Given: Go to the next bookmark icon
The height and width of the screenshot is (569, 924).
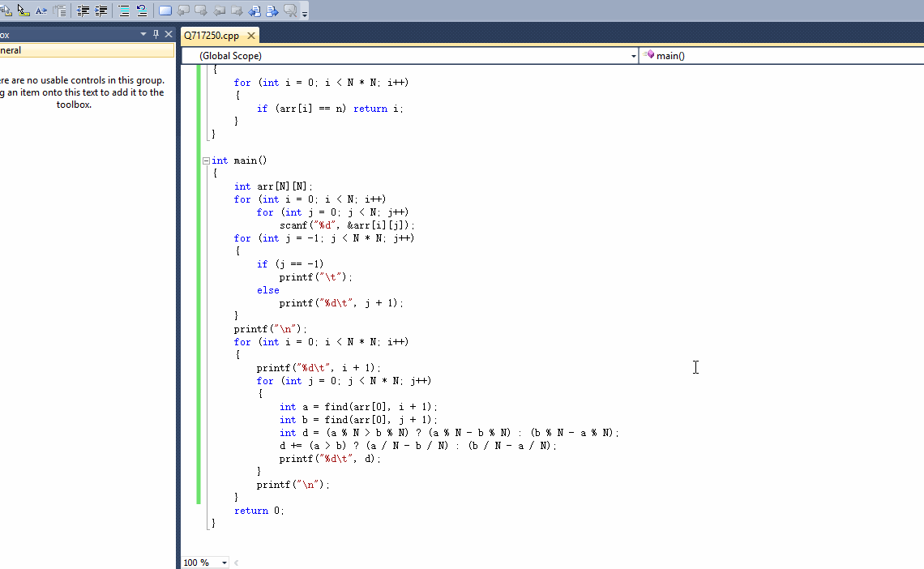Looking at the screenshot, I should (x=201, y=11).
